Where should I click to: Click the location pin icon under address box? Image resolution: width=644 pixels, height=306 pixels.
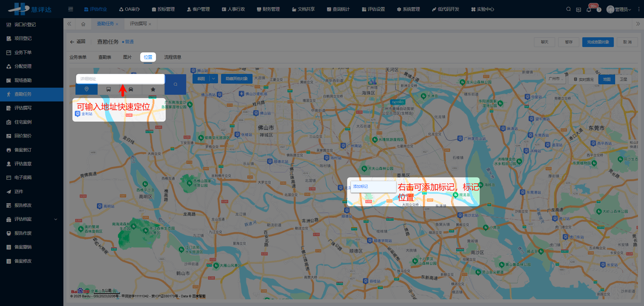(x=87, y=89)
